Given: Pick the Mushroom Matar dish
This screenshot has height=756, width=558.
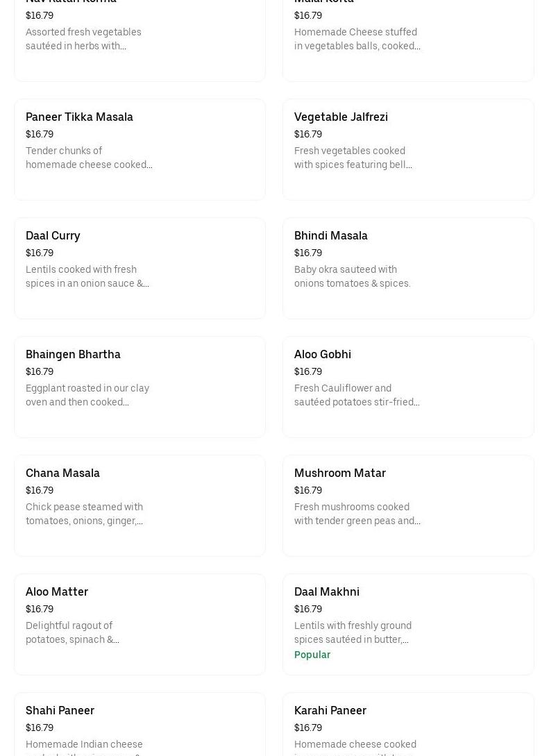Looking at the screenshot, I should pos(339,473).
